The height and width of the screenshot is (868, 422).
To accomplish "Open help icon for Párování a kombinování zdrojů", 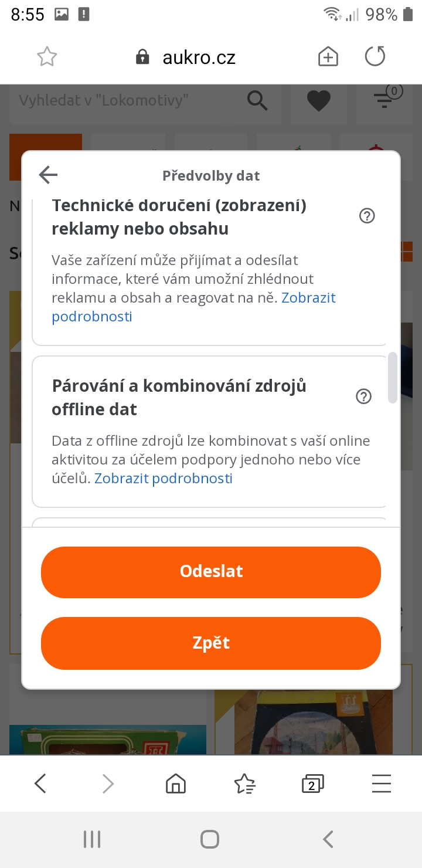I will (364, 397).
